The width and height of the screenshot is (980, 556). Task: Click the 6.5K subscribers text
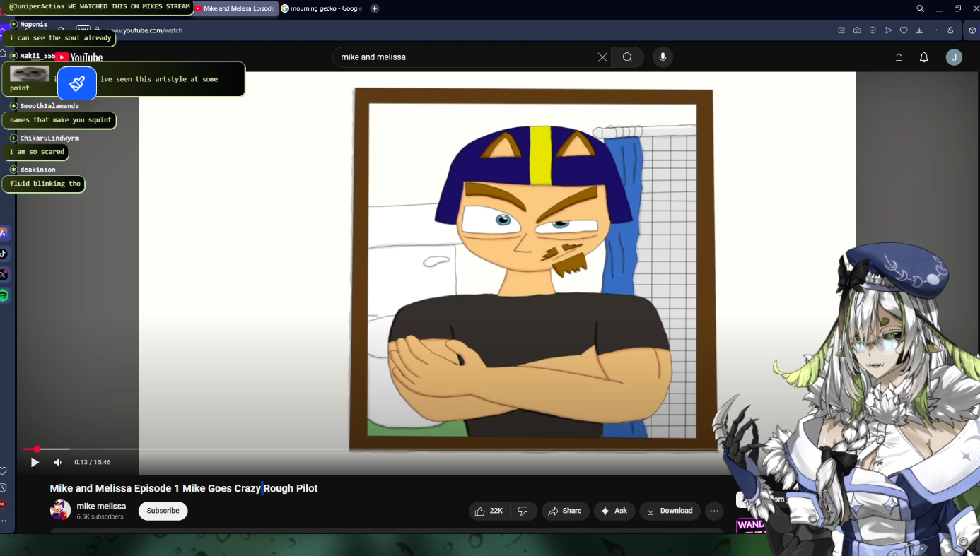100,517
